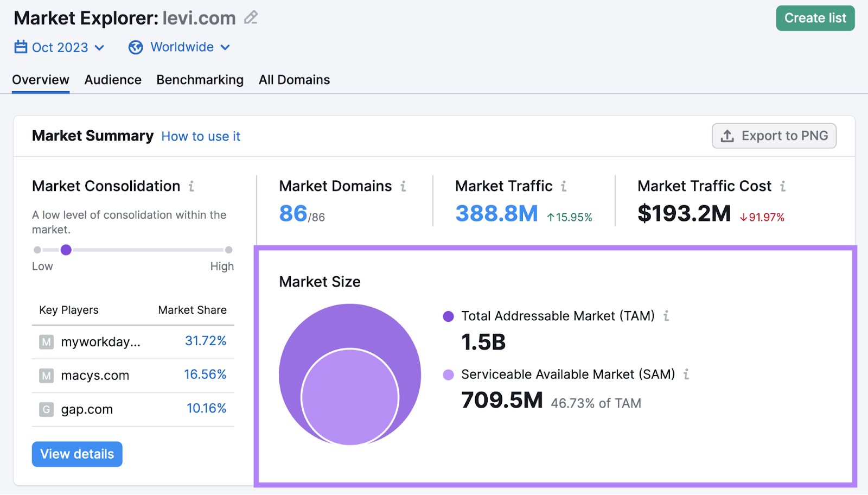
Task: Select the SAM light purple legend dot
Action: 448,375
